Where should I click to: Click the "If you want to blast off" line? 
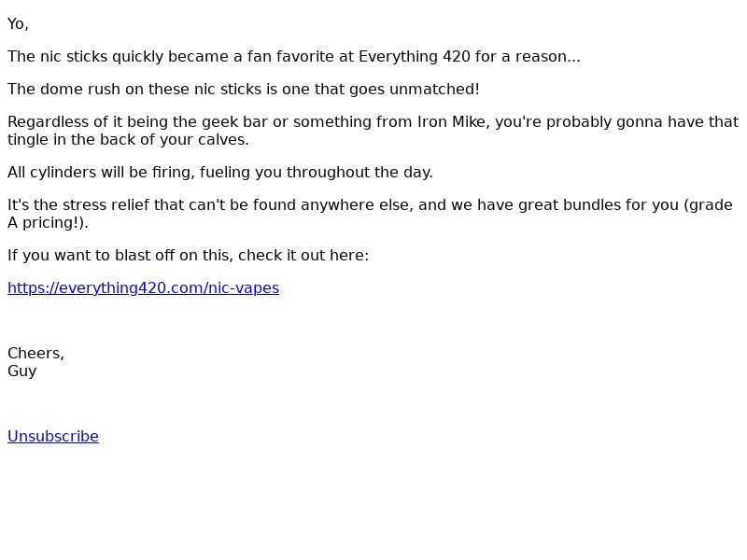(x=189, y=255)
